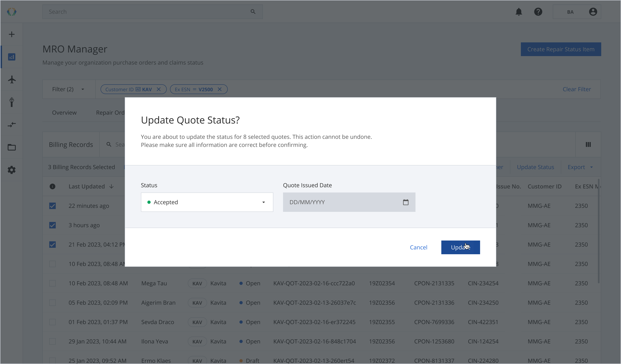Click the top Search input field
The height and width of the screenshot is (364, 621).
click(152, 12)
